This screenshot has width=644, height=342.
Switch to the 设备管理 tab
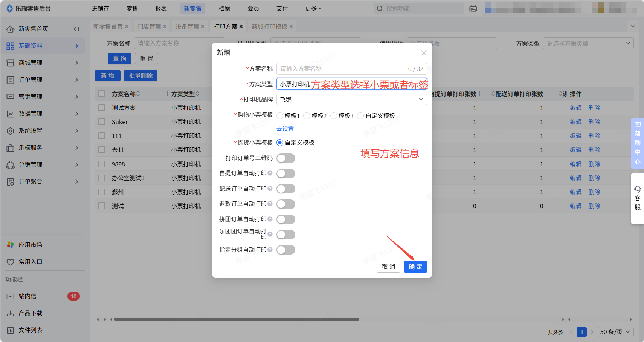[187, 26]
